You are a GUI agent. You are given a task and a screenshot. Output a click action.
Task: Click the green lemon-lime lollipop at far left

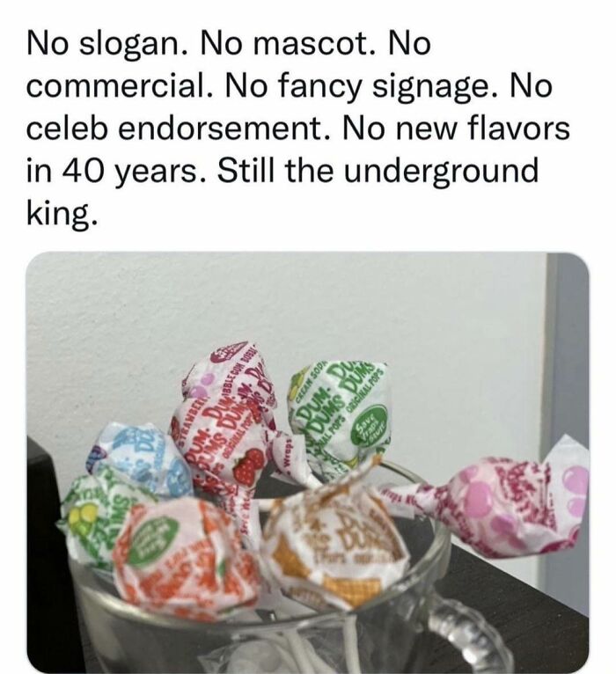tap(97, 516)
